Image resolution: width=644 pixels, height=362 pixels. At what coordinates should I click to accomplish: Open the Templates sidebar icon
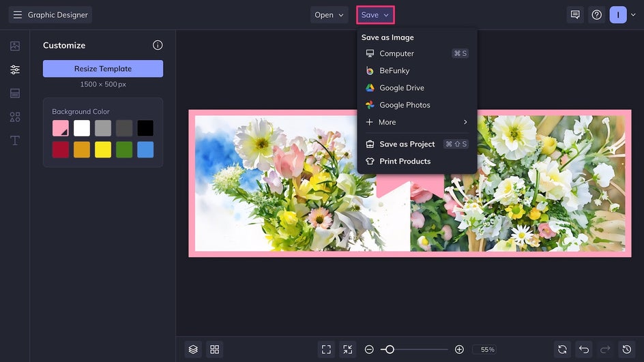click(15, 93)
